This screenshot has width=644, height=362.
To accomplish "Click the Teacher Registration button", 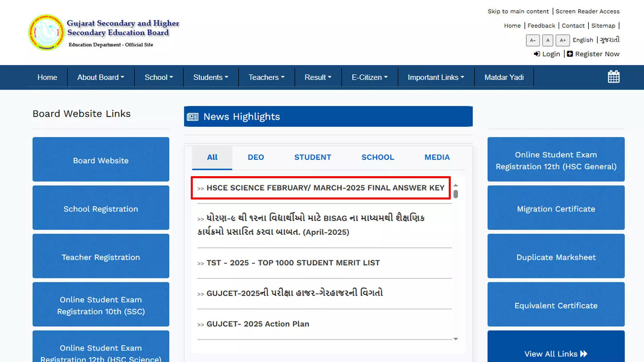I will [101, 256].
